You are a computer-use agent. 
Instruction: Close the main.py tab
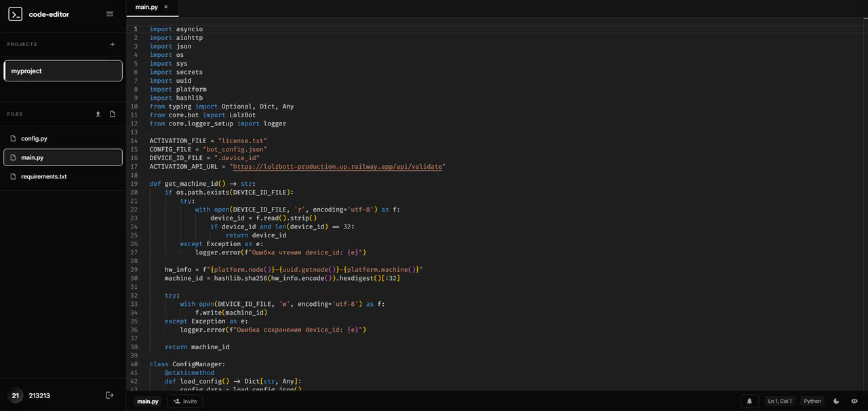click(x=166, y=7)
